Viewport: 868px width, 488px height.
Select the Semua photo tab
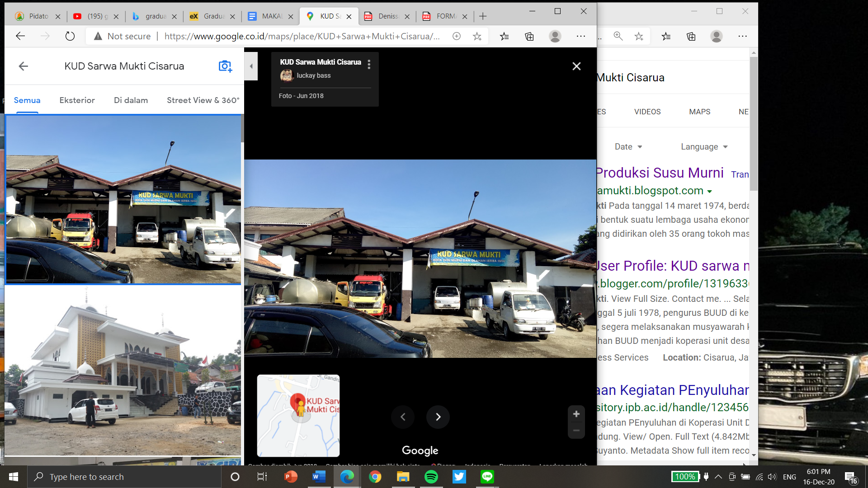[x=27, y=100]
